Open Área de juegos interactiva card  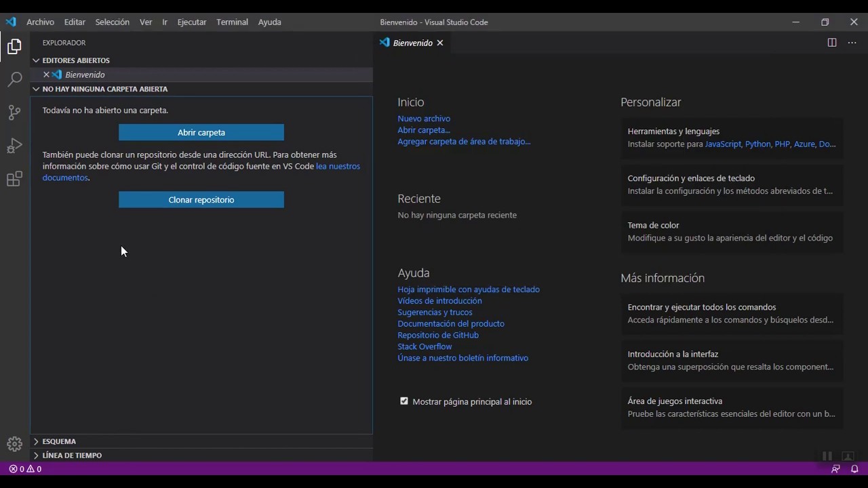[x=732, y=407]
